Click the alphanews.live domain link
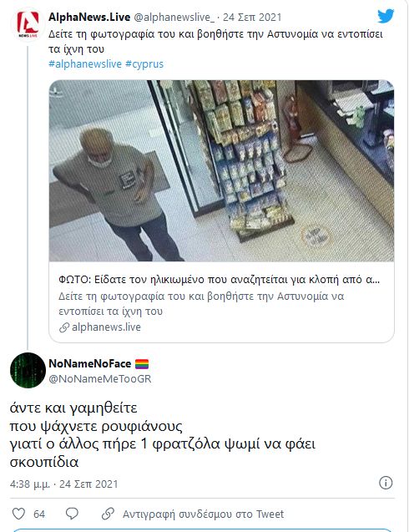Screen dimensions: 409x532 click(x=106, y=327)
